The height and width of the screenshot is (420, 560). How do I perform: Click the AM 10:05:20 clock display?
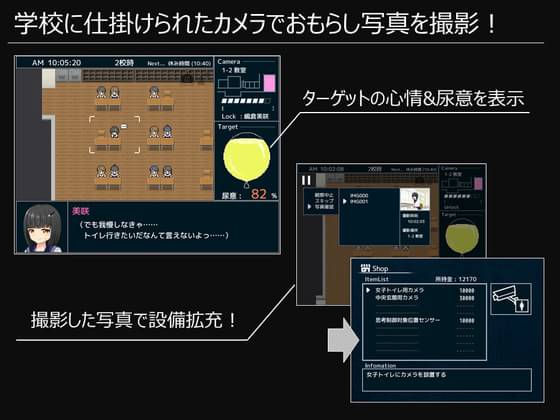(56, 63)
